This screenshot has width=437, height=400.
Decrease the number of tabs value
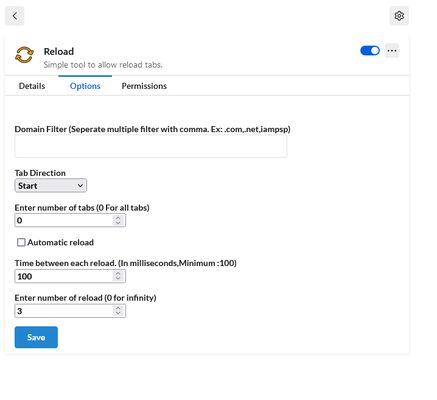point(118,223)
